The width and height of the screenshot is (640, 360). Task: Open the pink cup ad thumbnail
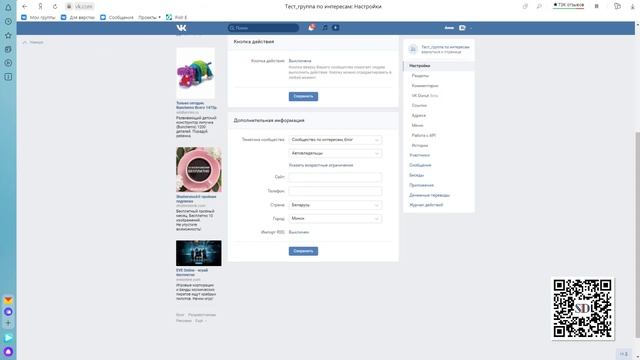pos(199,169)
